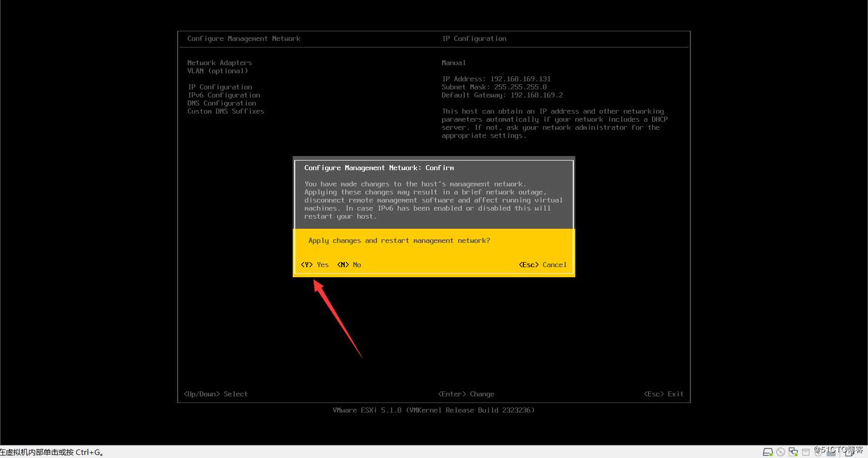Confirm with the <Y> Yes option
868x458 pixels.
(x=314, y=265)
